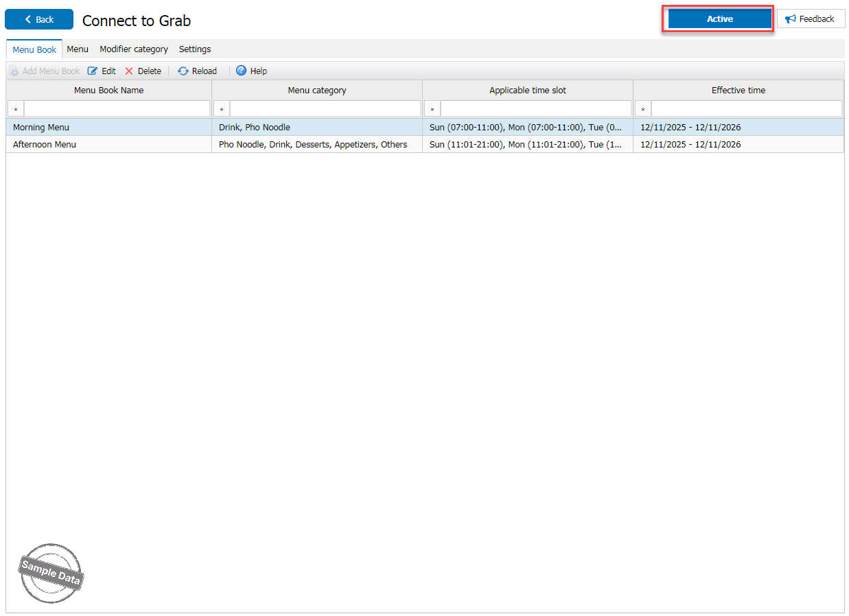This screenshot has height=616, width=849.
Task: Click the Feedback megaphone icon
Action: click(x=791, y=19)
